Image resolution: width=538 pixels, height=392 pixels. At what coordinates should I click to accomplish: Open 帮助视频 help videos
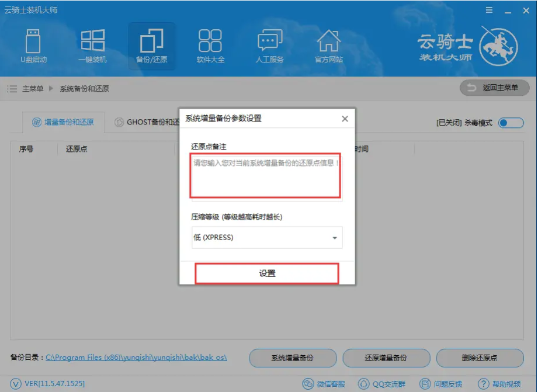(499, 384)
